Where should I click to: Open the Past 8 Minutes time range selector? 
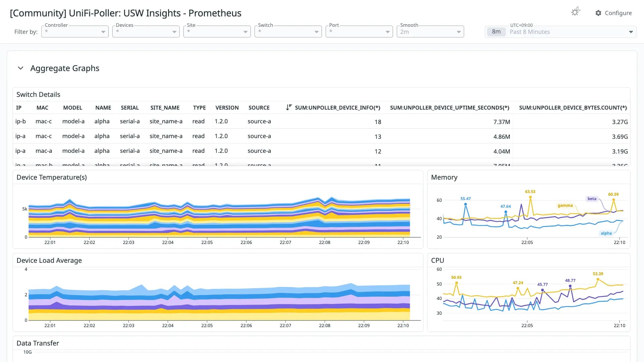(x=561, y=32)
